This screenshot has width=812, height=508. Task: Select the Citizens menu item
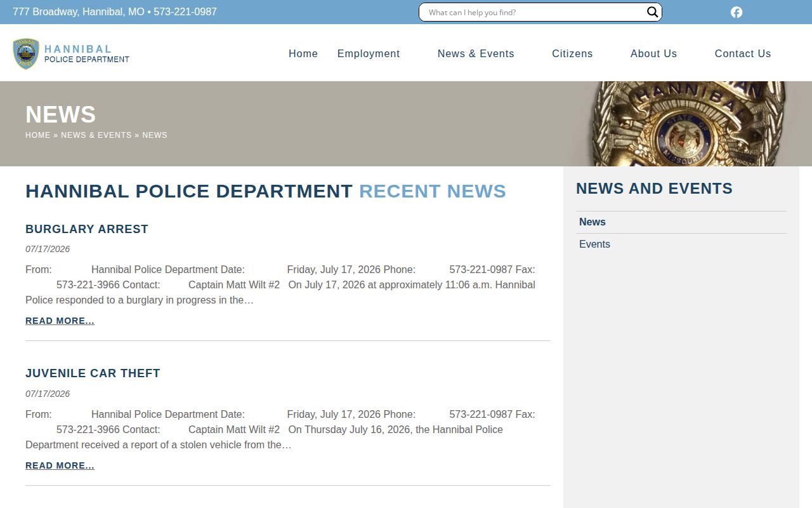coord(572,54)
